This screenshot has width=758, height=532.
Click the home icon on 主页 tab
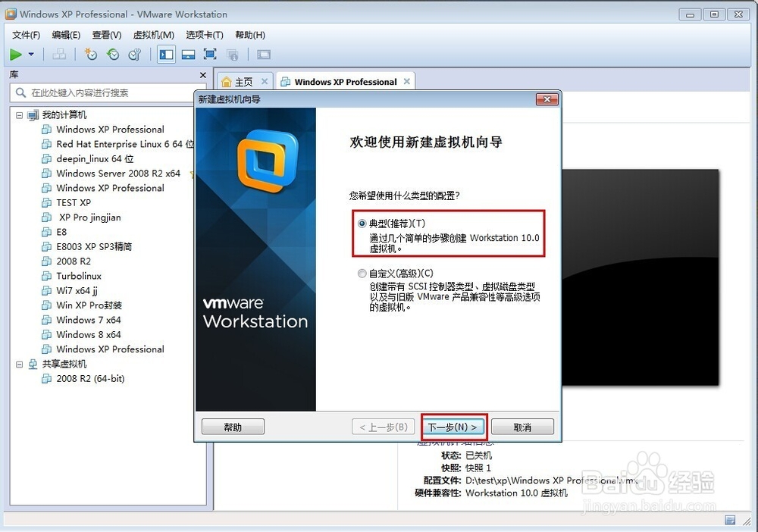pos(226,82)
